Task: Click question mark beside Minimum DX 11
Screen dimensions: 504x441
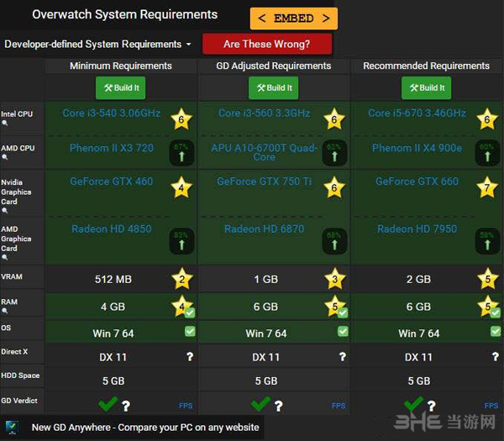Action: pyautogui.click(x=190, y=356)
